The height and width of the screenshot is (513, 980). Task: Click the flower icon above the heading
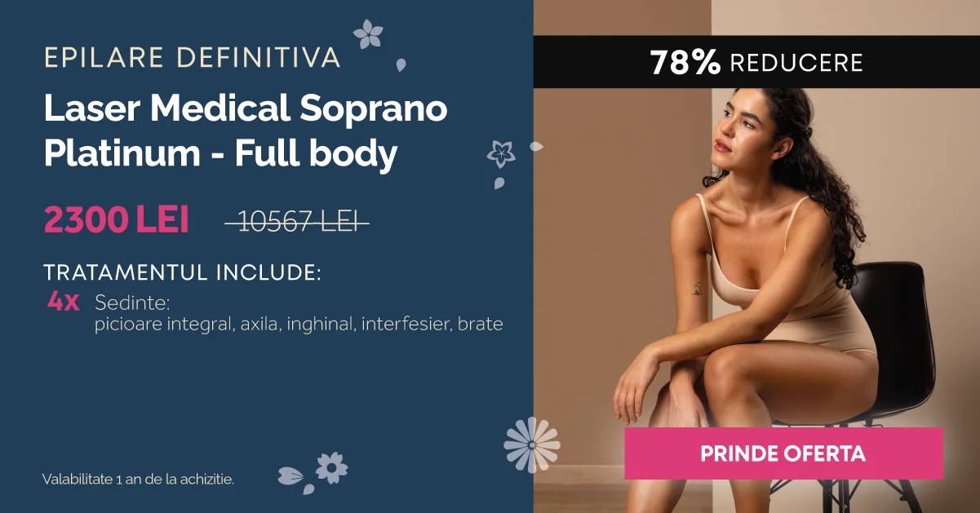click(368, 34)
